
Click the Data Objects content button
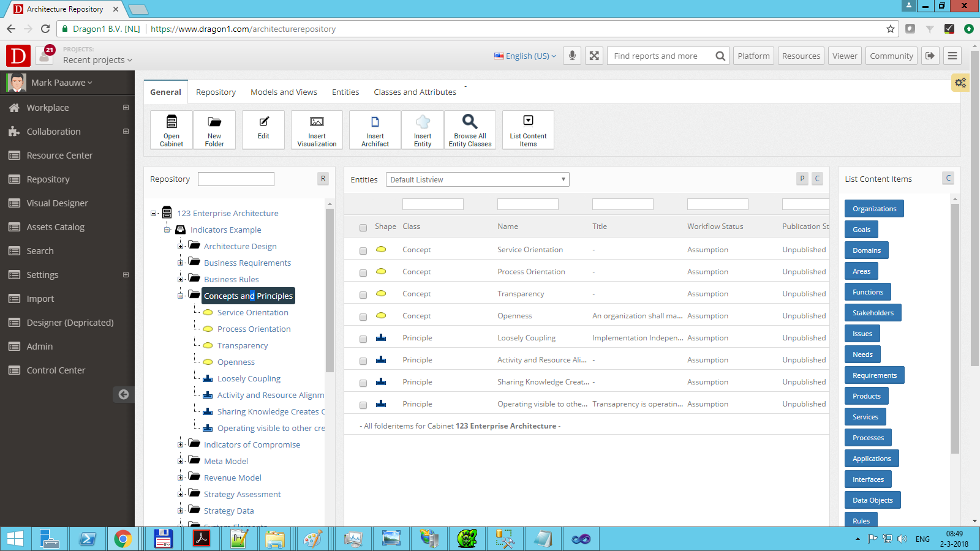872,500
